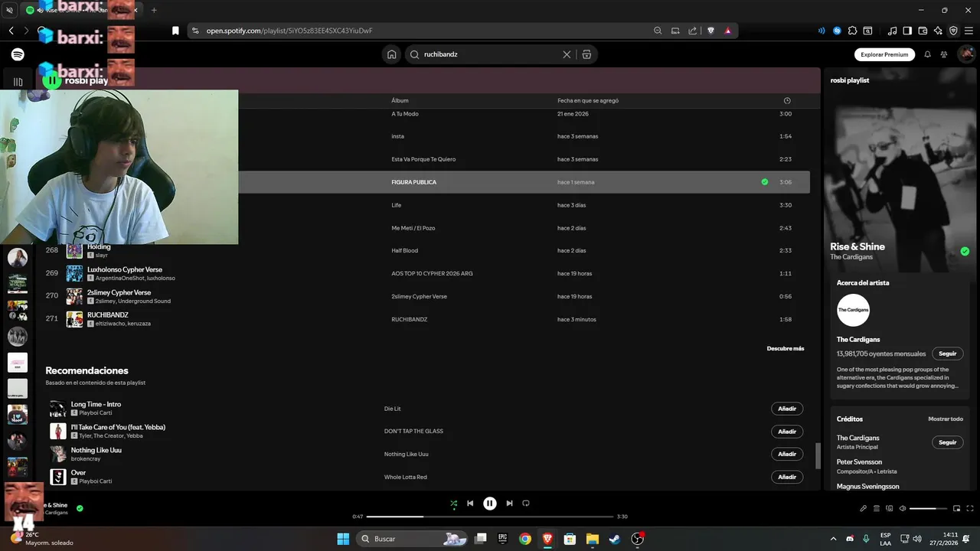
Task: Click the Descubre más link
Action: pos(786,348)
